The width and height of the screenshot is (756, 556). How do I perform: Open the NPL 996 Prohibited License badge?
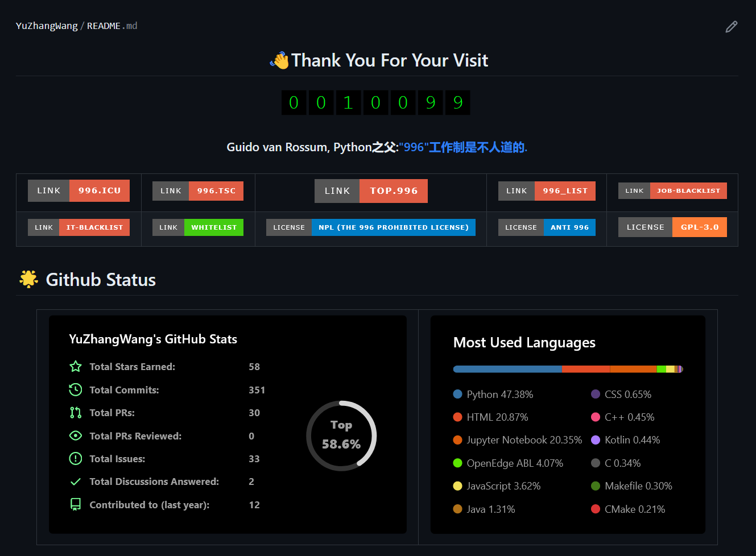pos(371,227)
